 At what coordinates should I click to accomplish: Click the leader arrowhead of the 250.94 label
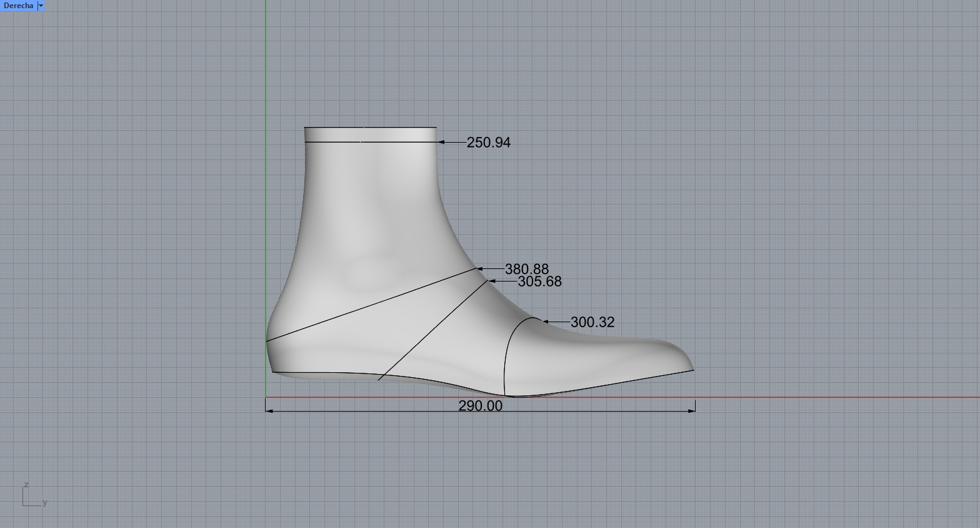coord(441,142)
